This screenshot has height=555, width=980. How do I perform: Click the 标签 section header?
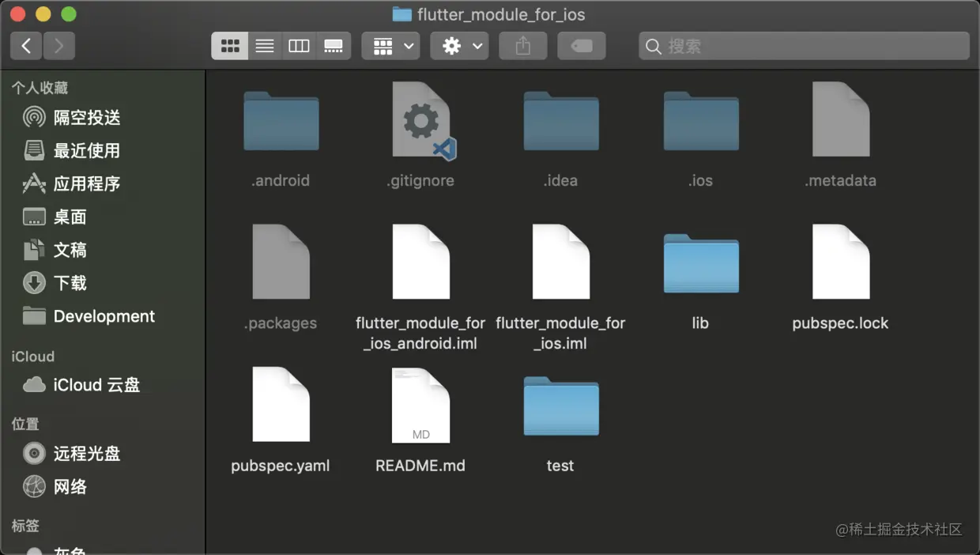(x=25, y=526)
